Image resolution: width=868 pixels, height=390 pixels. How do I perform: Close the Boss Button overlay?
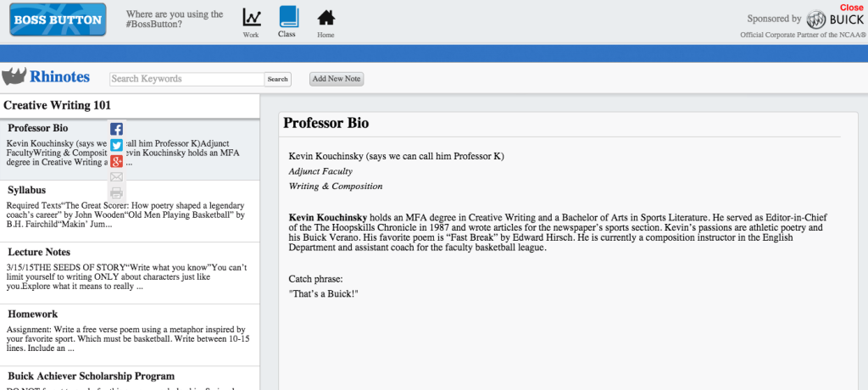(x=850, y=7)
